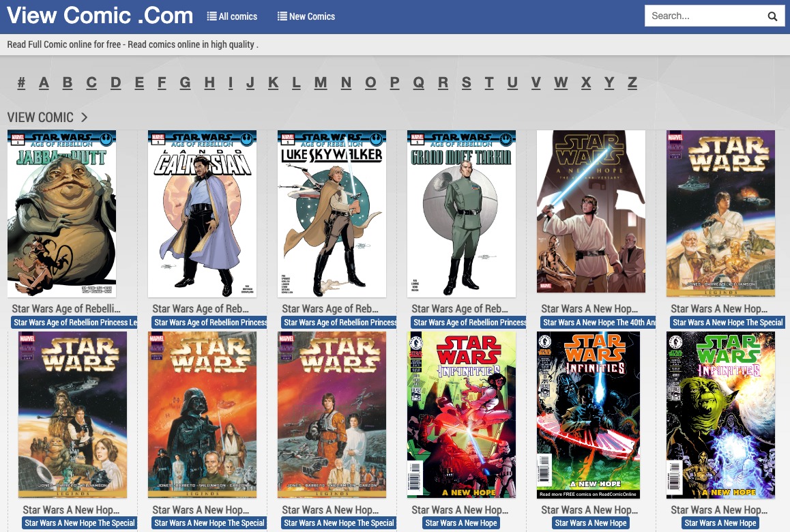The image size is (790, 532).
Task: Filter comics by letter W
Action: (561, 83)
